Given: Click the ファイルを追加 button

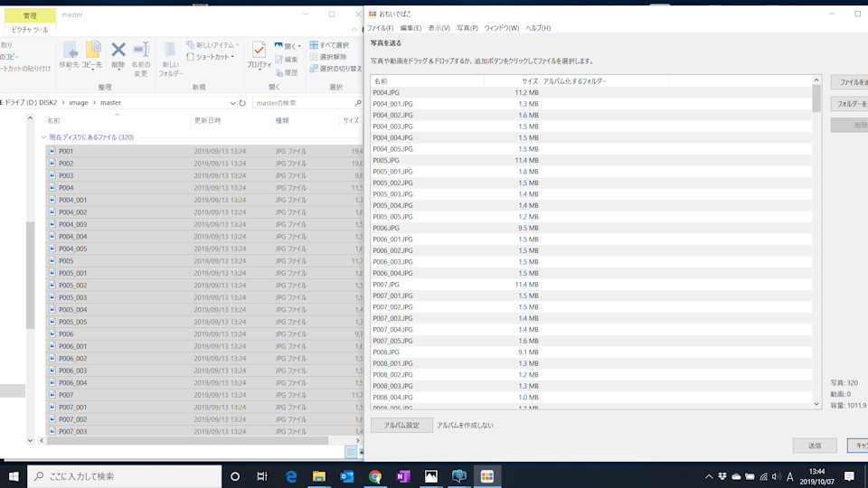Looking at the screenshot, I should coord(850,82).
